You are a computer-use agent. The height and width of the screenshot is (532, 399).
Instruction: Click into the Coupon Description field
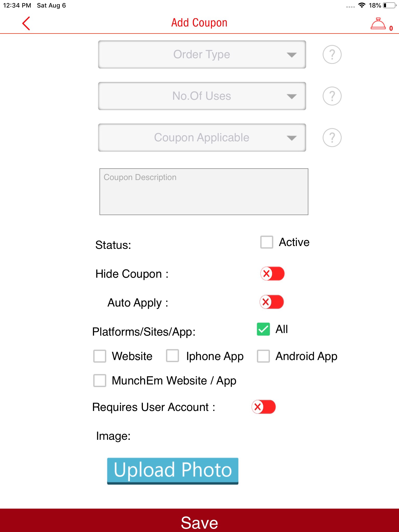click(x=204, y=192)
